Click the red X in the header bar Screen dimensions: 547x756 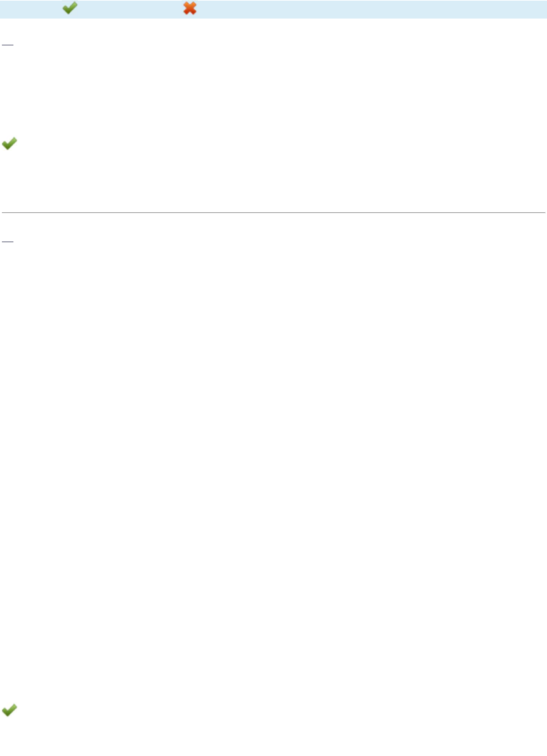[x=190, y=8]
